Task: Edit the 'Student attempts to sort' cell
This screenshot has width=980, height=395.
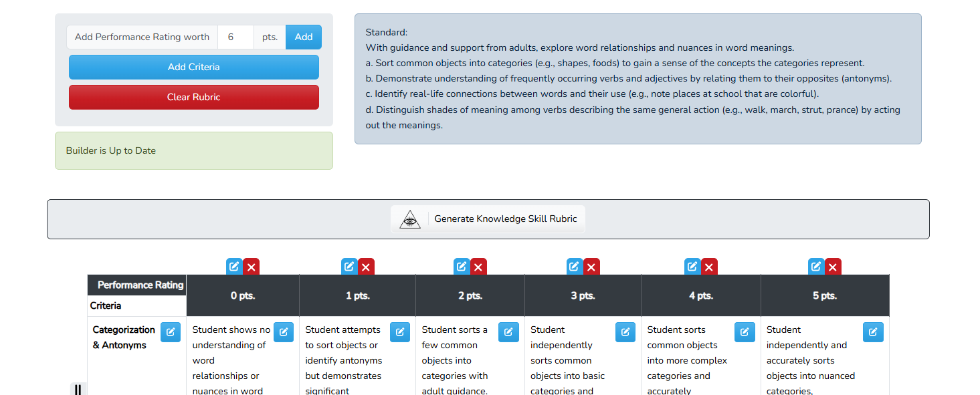Action: click(x=400, y=332)
